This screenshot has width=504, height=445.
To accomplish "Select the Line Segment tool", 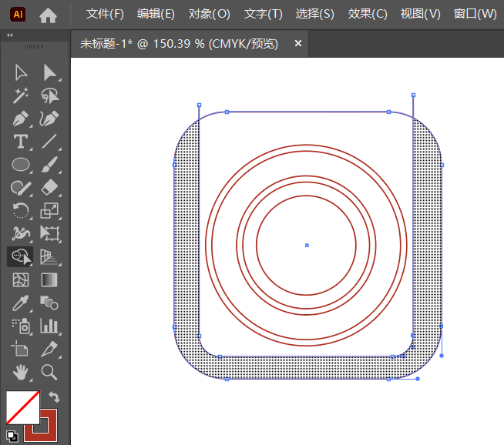I will 49,142.
